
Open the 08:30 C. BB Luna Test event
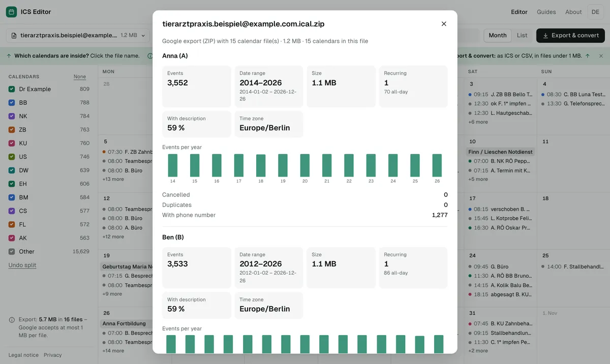pyautogui.click(x=573, y=94)
